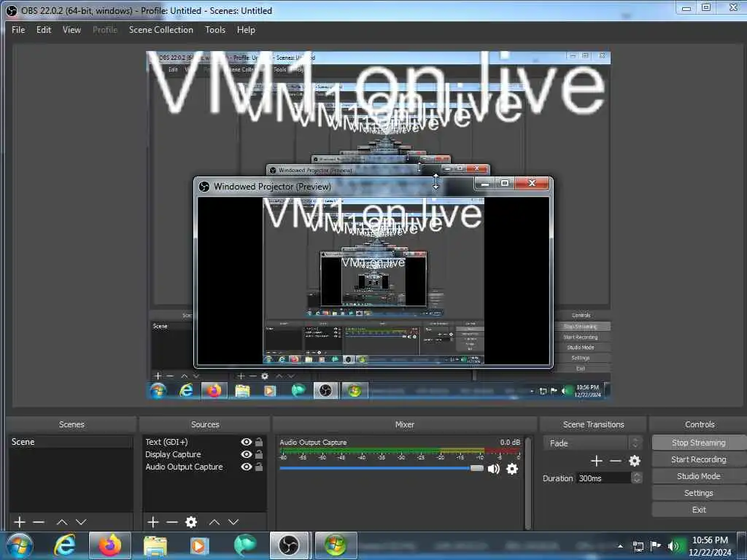
Task: Click Audio Output Capture volume slider
Action: pos(382,469)
